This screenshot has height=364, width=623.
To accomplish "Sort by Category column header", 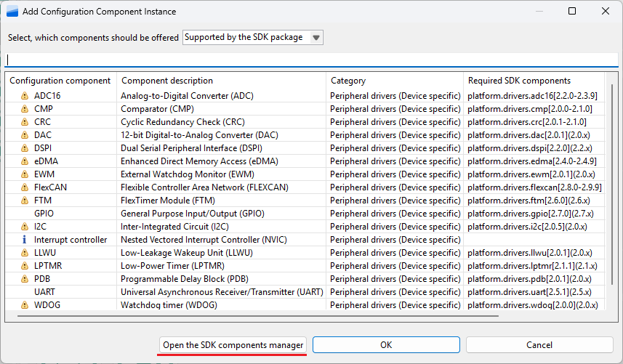I will click(x=394, y=81).
